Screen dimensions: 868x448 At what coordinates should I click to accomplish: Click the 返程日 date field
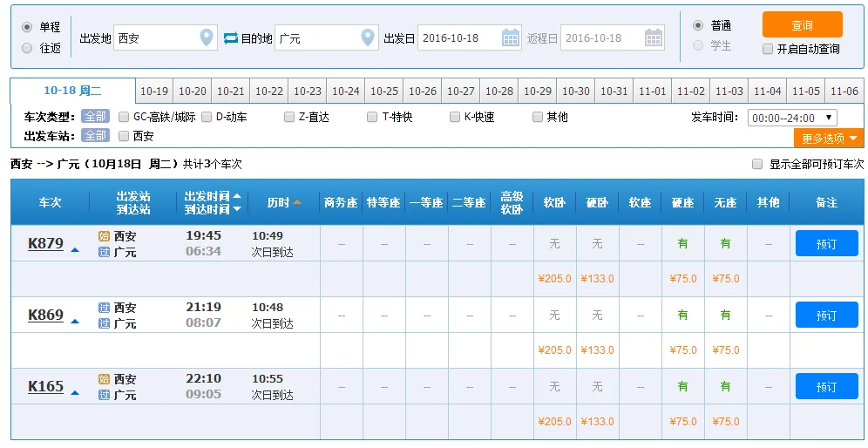(x=613, y=37)
